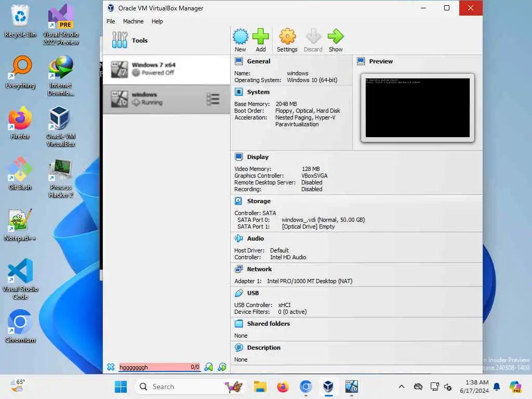532x399 pixels.
Task: Open the notification bell in the tray
Action: coord(497,387)
